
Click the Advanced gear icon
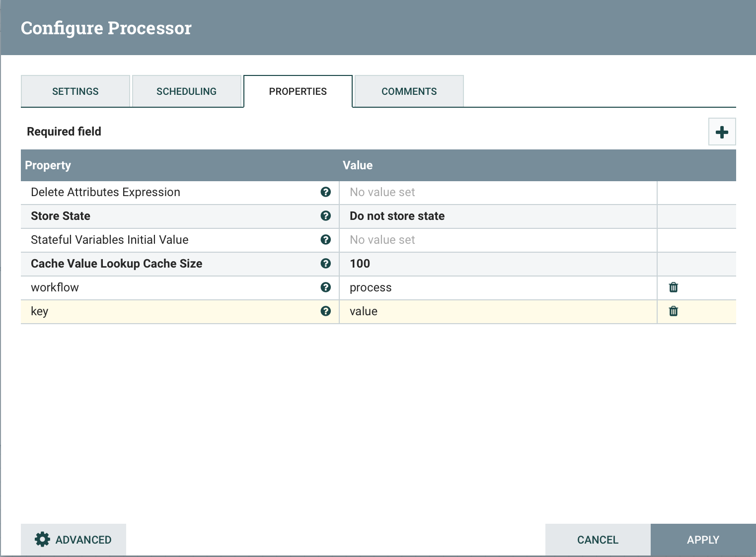[x=42, y=540]
